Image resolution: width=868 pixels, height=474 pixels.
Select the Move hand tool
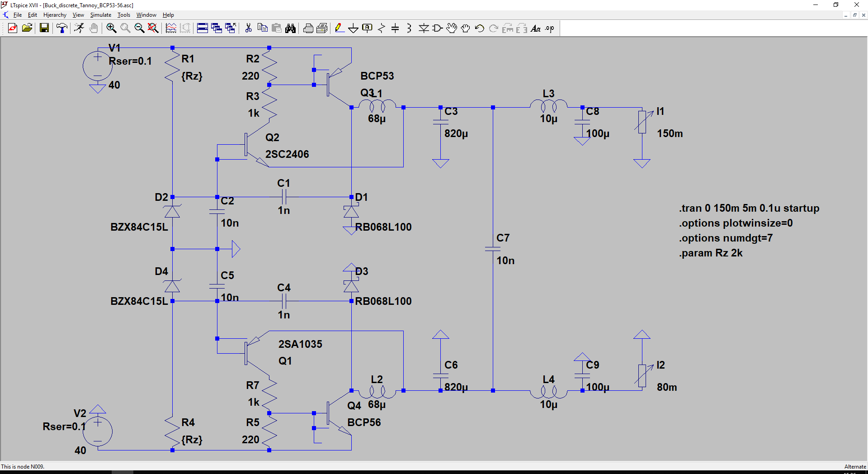click(452, 28)
